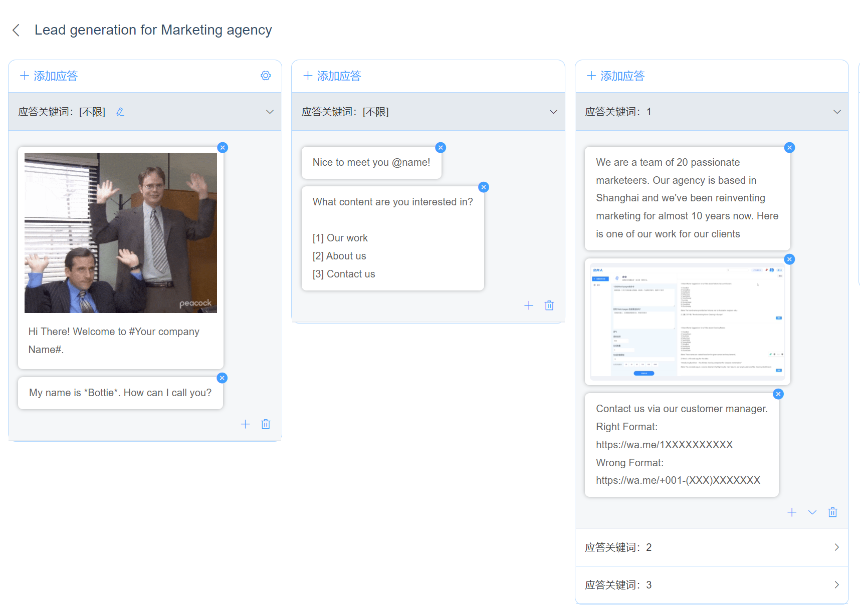Click 添加应答 in the second column
Viewport: 860px width, 616px height.
pyautogui.click(x=332, y=76)
